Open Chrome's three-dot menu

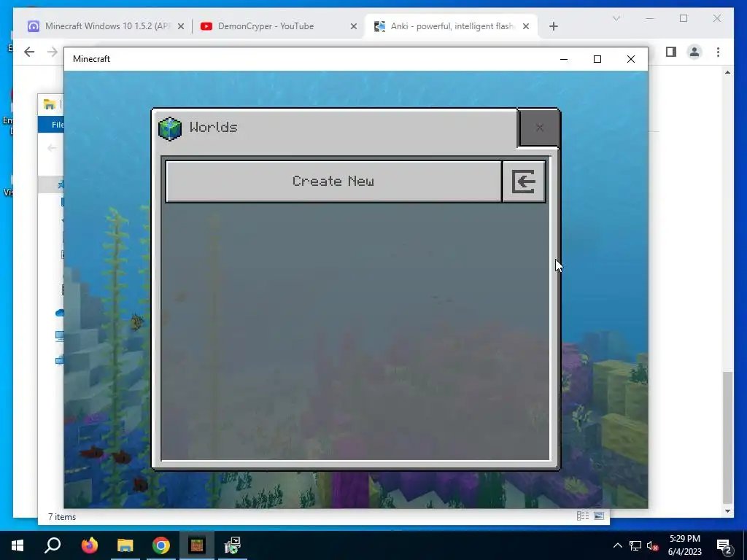718,52
